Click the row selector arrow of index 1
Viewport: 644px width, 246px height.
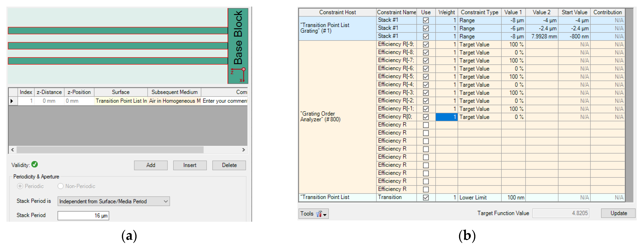click(12, 101)
